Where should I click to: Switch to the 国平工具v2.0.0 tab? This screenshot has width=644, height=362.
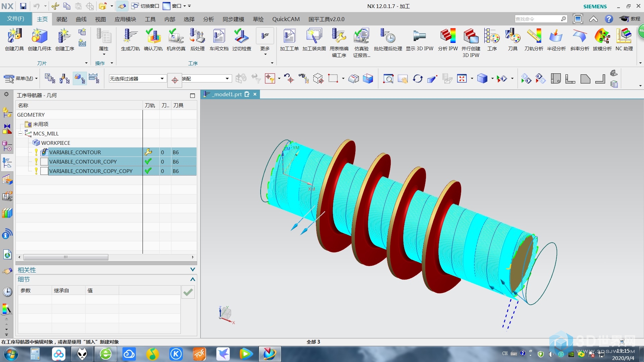pos(326,19)
